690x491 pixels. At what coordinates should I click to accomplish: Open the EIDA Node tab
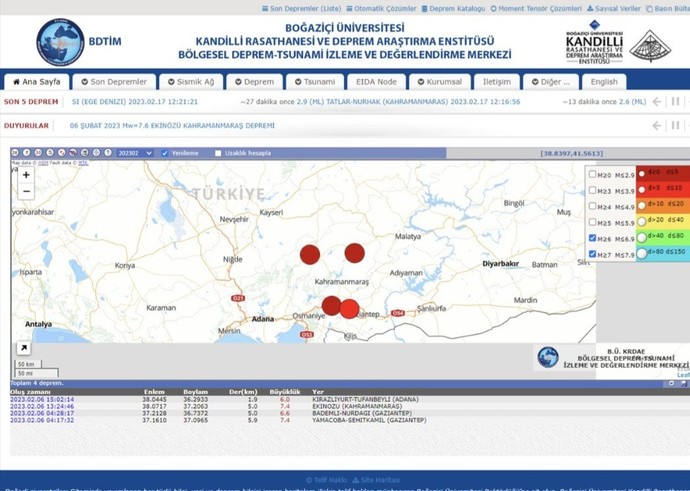click(376, 82)
